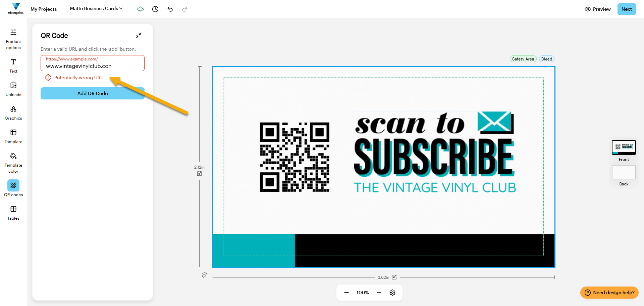Viewport: 644px width, 306px height.
Task: Open the Template panel
Action: coord(13,136)
